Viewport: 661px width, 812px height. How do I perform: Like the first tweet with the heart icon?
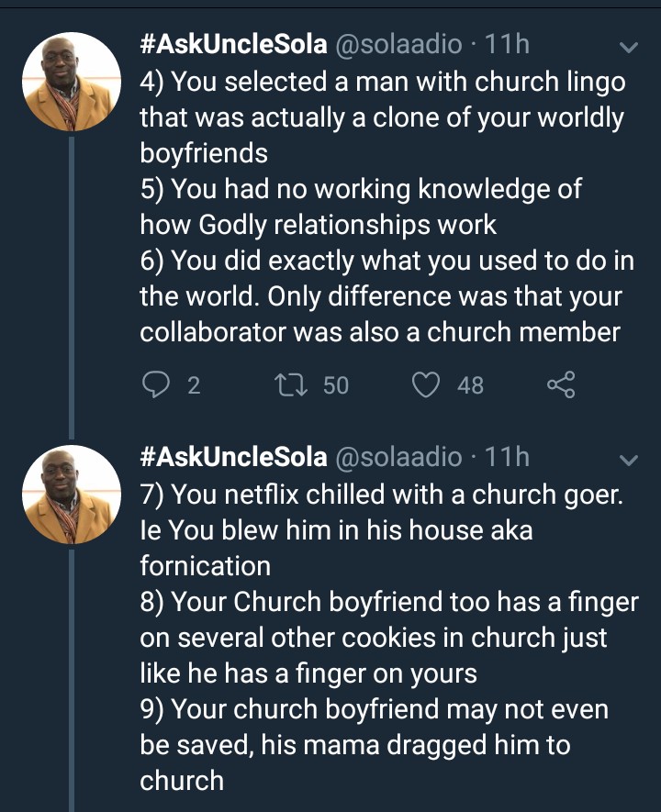click(x=425, y=386)
